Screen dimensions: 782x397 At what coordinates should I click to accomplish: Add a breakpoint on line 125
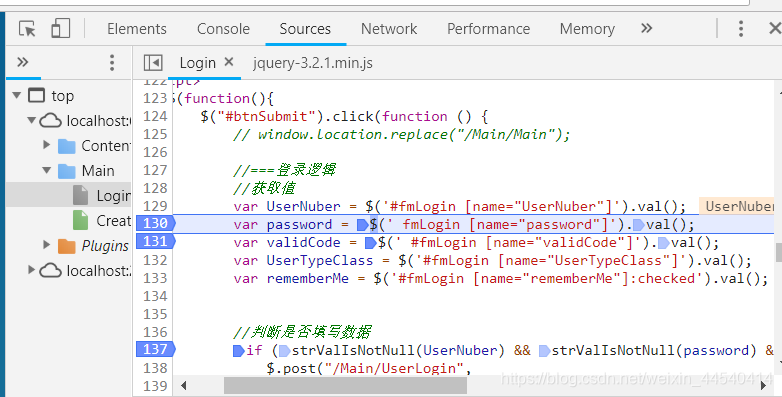155,134
